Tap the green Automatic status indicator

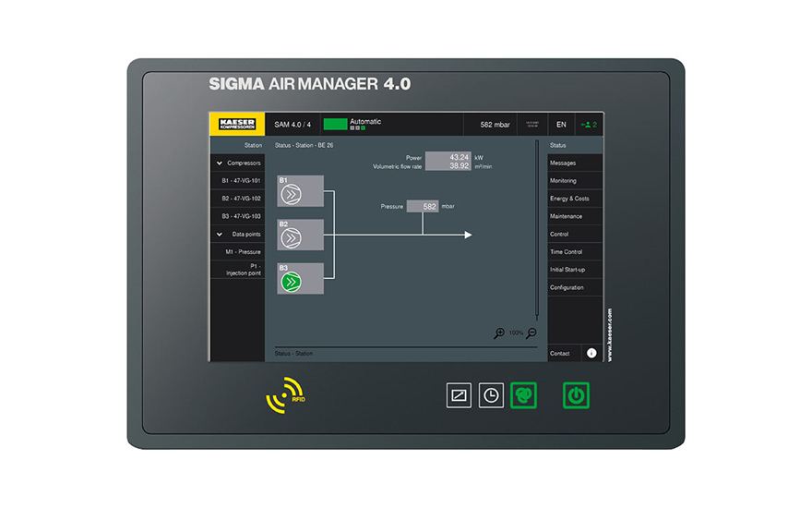tap(336, 125)
